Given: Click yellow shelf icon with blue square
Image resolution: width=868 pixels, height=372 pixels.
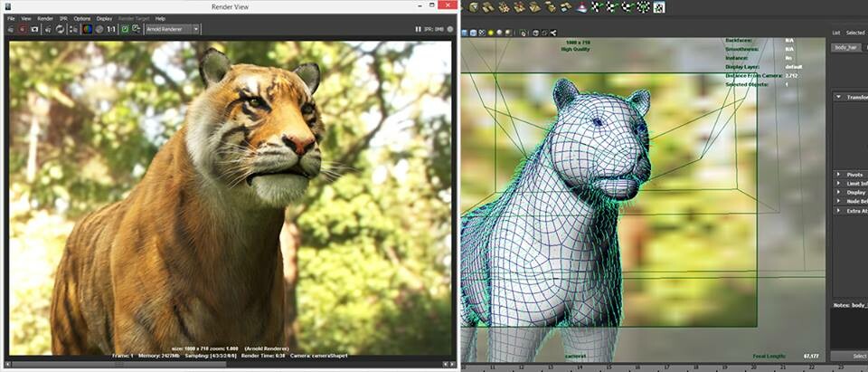Looking at the screenshot, I should coord(566,6).
